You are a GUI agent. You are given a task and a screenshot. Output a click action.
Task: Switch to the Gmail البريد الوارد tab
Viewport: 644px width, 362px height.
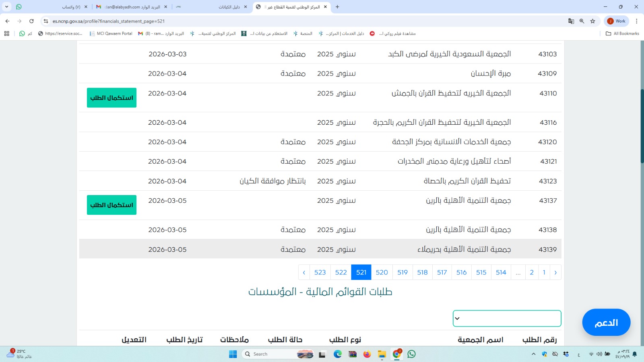(x=131, y=7)
